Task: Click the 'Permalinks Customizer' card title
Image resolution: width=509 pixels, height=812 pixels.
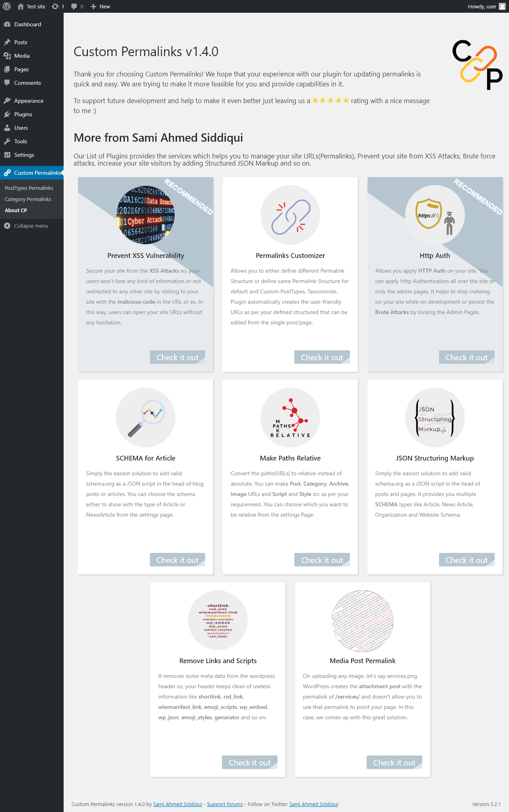Action: pos(290,256)
